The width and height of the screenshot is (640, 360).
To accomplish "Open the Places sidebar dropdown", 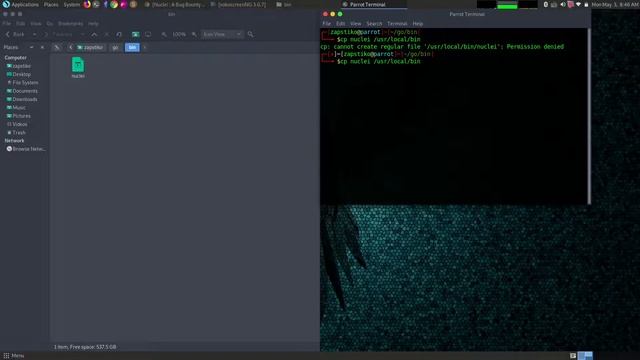I will 31,47.
